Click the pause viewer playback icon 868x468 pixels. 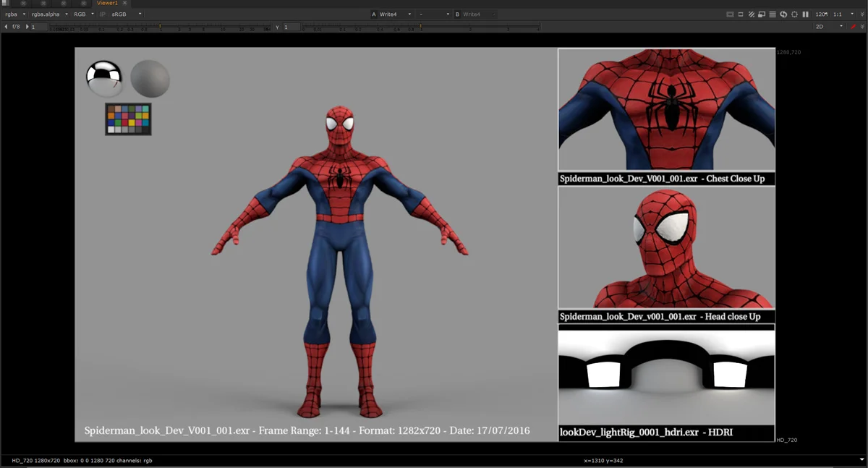(x=805, y=14)
